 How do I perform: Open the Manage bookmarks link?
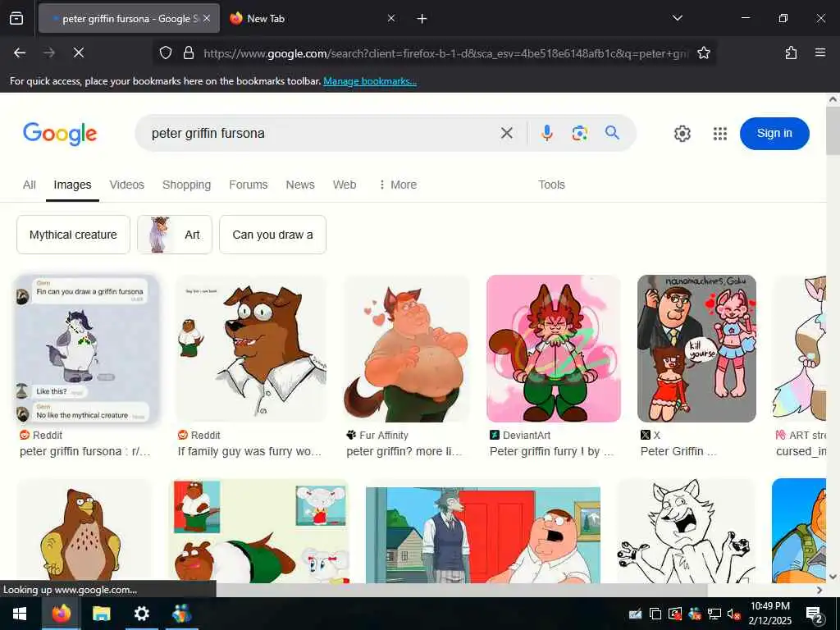(x=370, y=81)
